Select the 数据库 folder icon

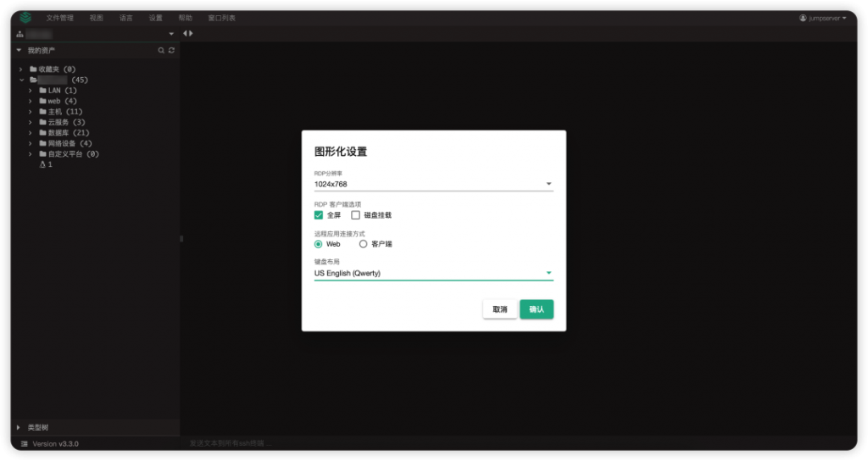click(x=42, y=133)
